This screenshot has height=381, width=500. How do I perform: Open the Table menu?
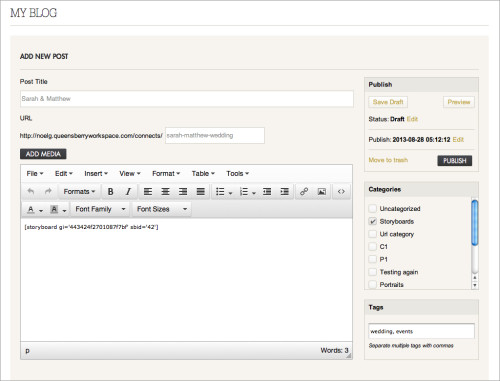pos(203,173)
